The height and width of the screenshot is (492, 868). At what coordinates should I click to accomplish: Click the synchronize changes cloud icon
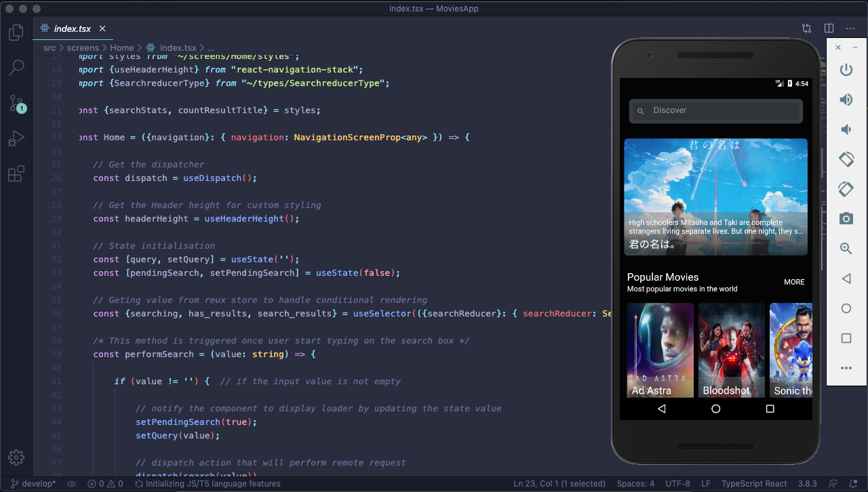[71, 484]
